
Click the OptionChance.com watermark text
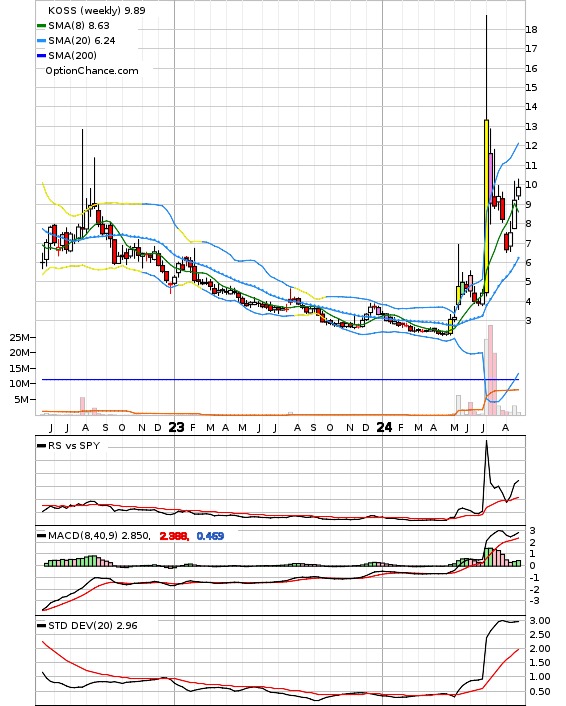tap(92, 71)
